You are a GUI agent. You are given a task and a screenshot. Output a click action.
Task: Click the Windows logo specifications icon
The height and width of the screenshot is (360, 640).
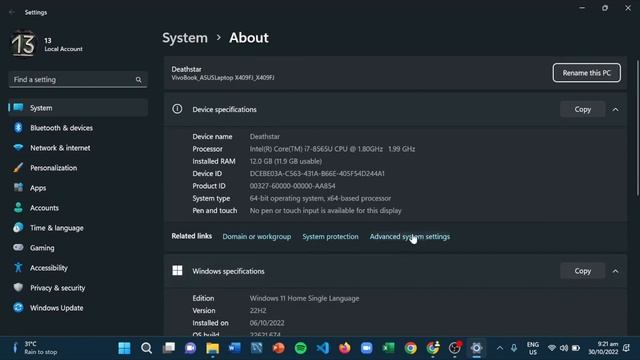coord(177,270)
